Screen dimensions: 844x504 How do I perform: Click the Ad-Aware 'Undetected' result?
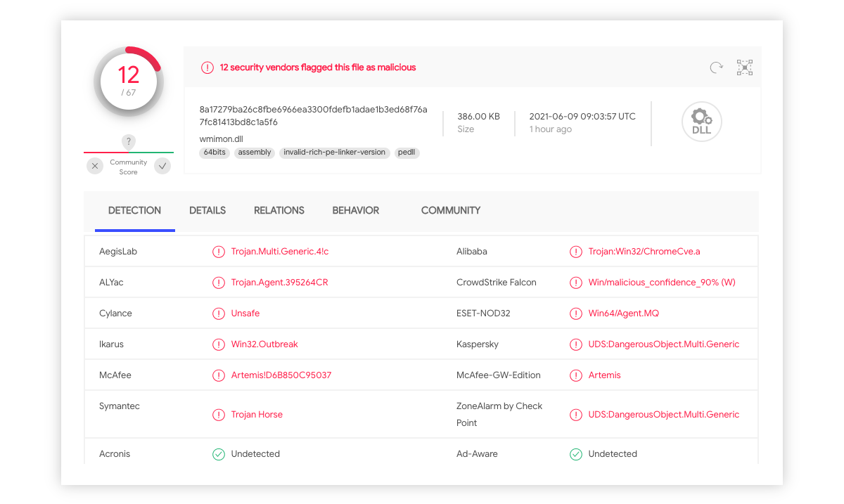click(613, 454)
